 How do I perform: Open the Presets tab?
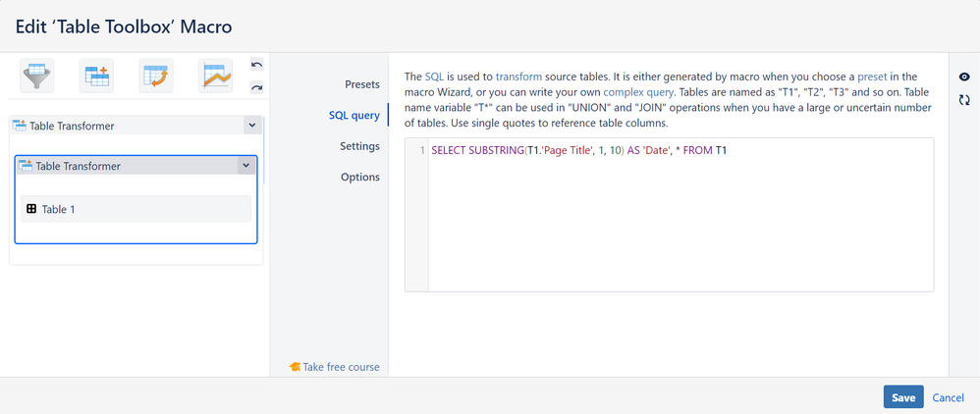pyautogui.click(x=361, y=84)
